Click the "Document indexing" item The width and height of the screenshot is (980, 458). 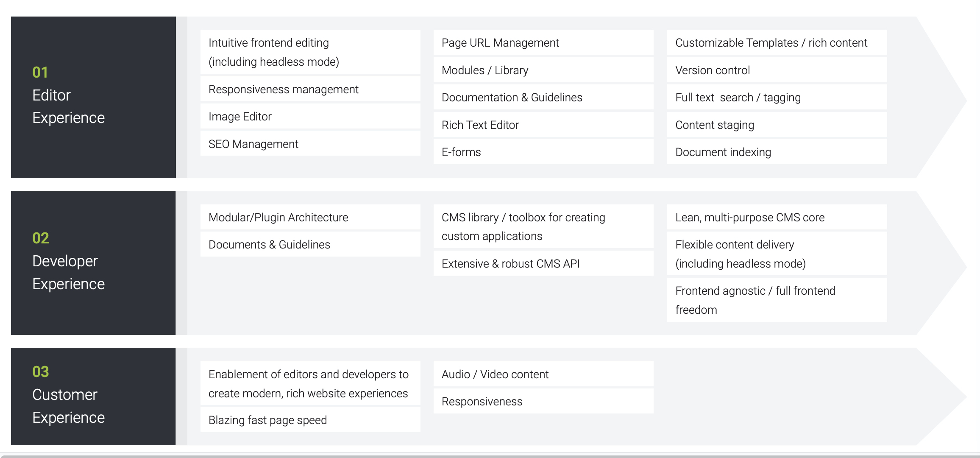point(777,152)
